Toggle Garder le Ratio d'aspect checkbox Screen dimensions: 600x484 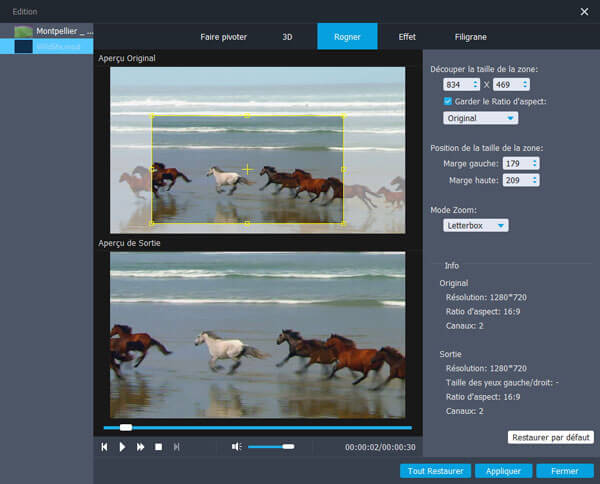click(x=448, y=101)
